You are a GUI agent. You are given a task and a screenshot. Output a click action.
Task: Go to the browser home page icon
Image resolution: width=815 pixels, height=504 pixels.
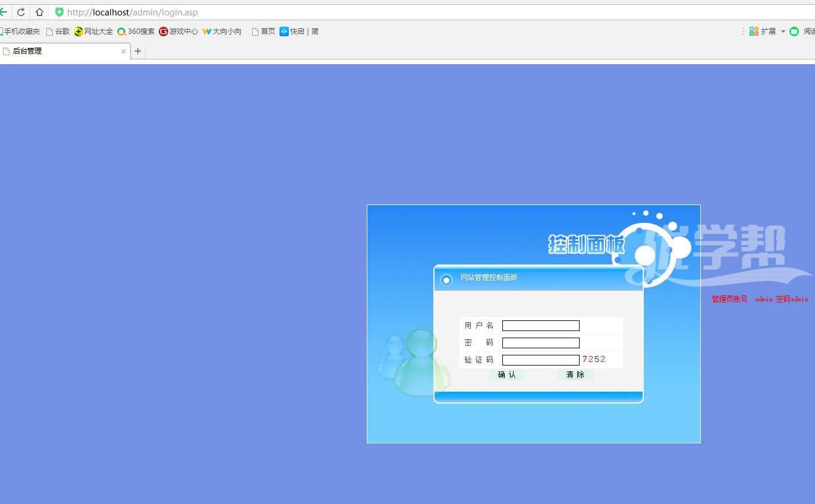tap(39, 12)
